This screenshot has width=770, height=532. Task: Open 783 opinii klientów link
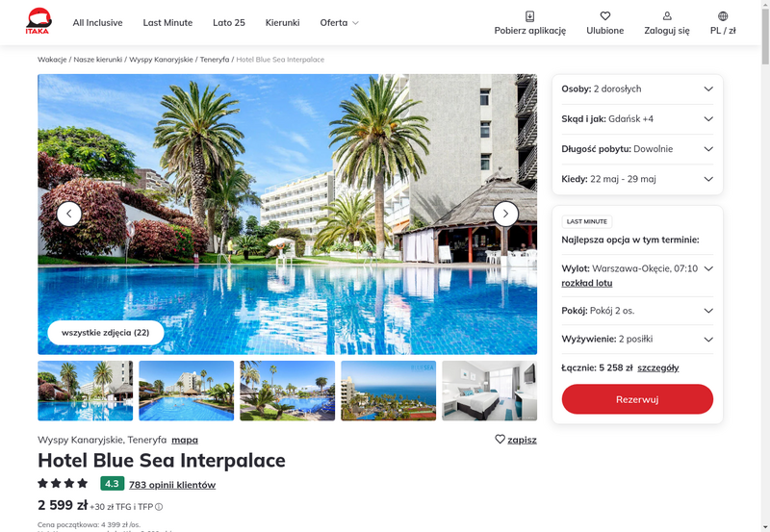(x=172, y=485)
